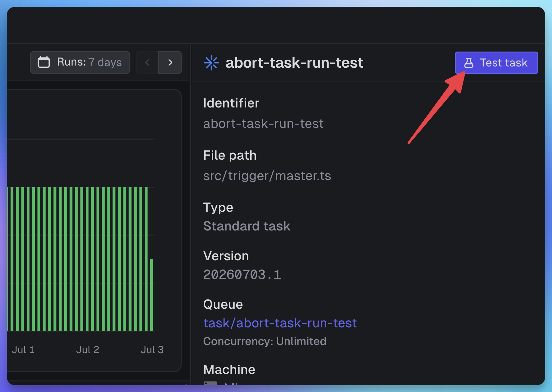Image resolution: width=552 pixels, height=392 pixels.
Task: Click the short last bar in the chart
Action: pyautogui.click(x=152, y=295)
